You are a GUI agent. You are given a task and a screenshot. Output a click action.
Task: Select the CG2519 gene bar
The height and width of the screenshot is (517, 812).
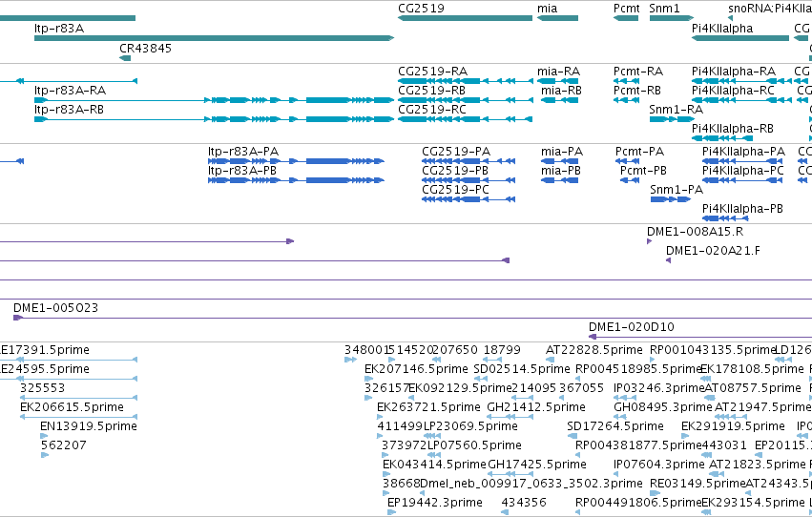[465, 18]
